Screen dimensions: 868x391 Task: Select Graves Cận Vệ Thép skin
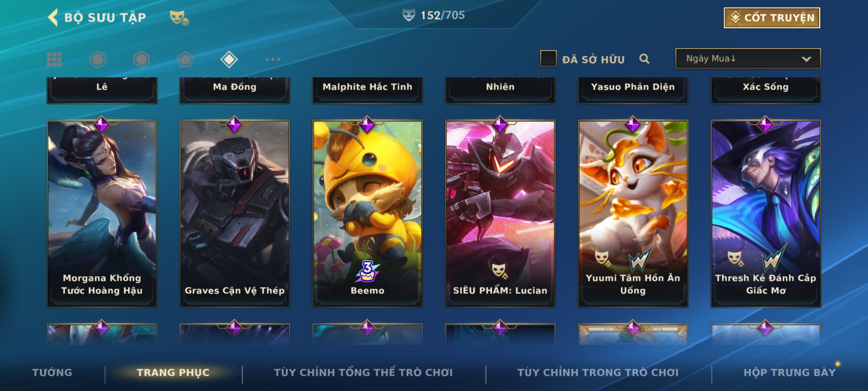(x=235, y=214)
